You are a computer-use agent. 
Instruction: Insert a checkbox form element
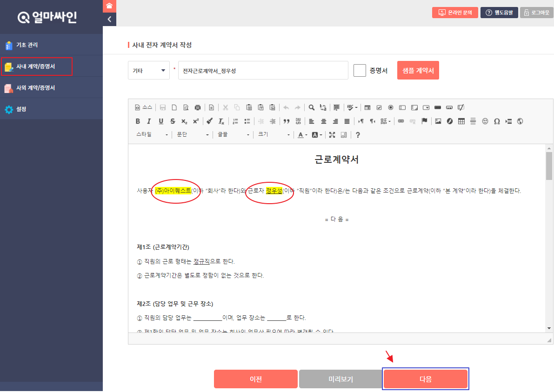pos(379,107)
